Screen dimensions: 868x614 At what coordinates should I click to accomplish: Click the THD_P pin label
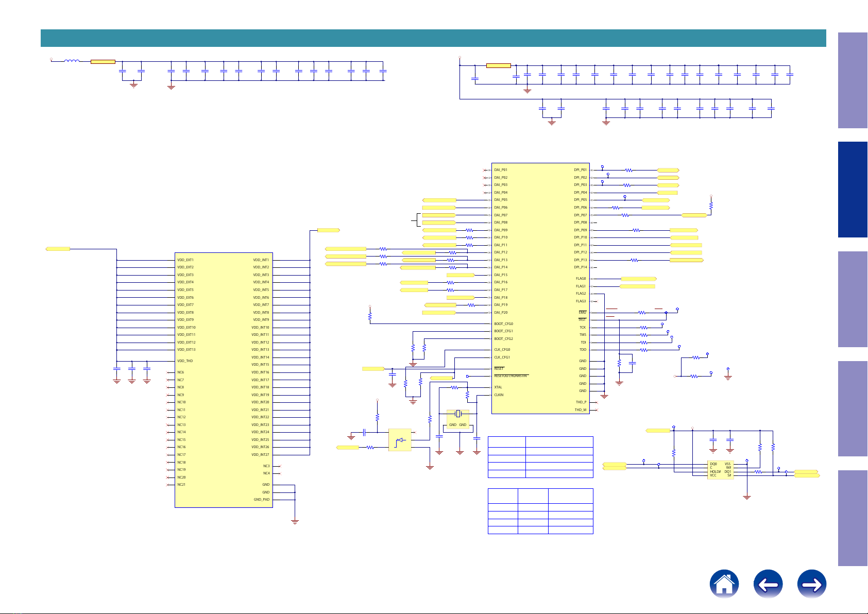[x=581, y=402]
